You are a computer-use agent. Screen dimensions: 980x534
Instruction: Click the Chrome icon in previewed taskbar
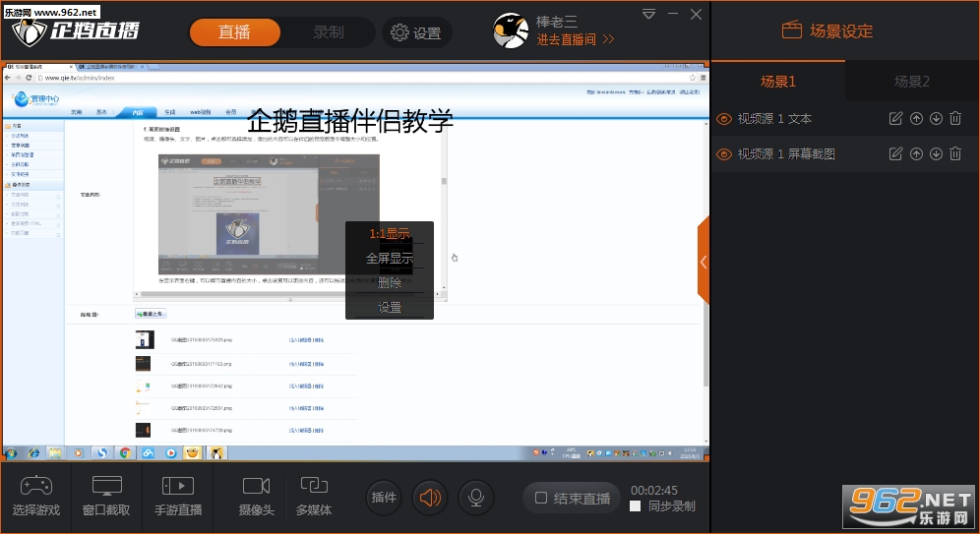coord(125,452)
